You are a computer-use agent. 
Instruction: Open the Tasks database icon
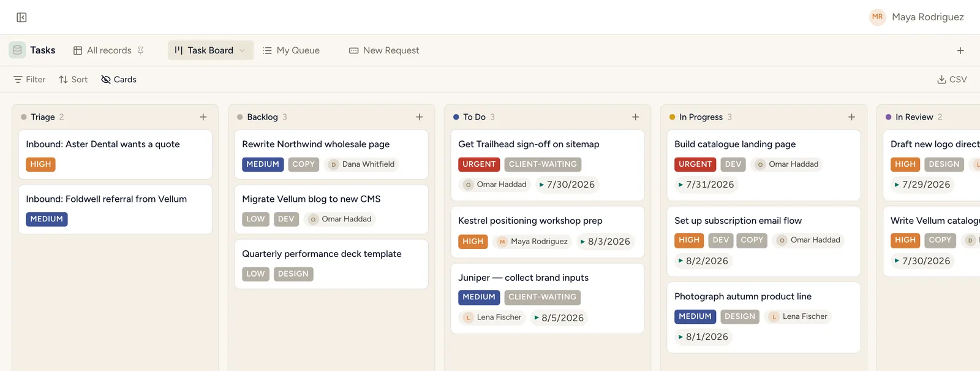17,50
